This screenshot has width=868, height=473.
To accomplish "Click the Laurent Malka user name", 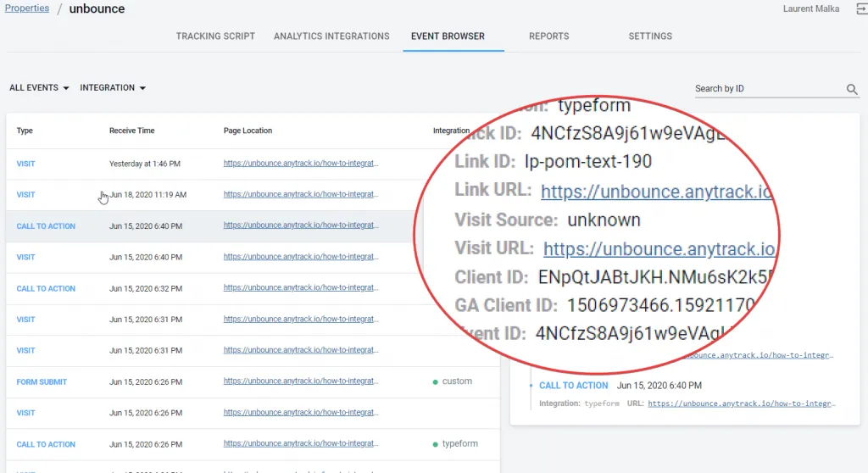I will [811, 8].
